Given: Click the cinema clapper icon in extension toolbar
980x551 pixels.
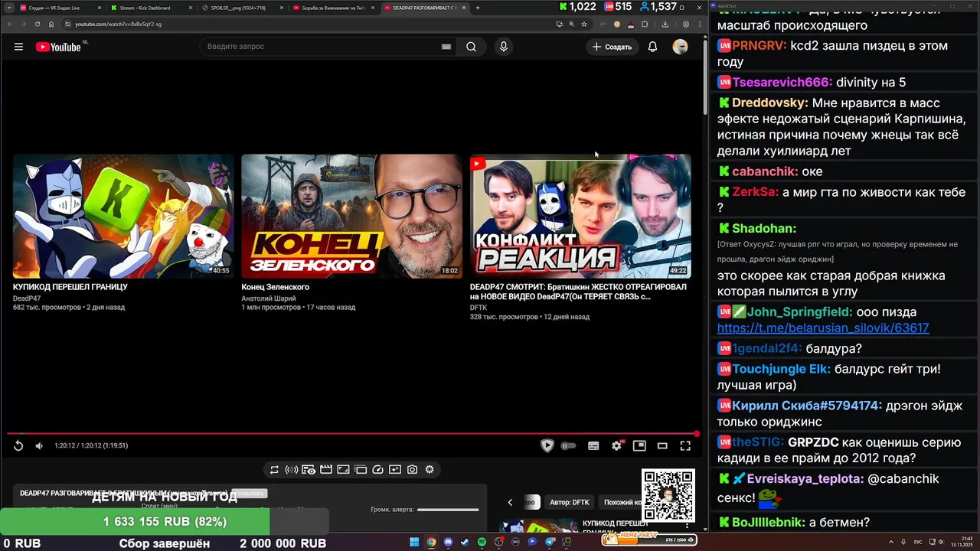Looking at the screenshot, I should point(326,470).
